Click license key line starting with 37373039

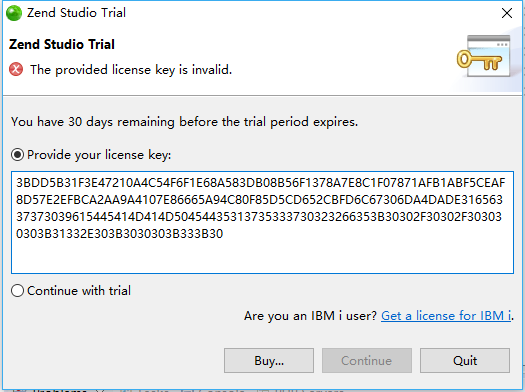[259, 217]
